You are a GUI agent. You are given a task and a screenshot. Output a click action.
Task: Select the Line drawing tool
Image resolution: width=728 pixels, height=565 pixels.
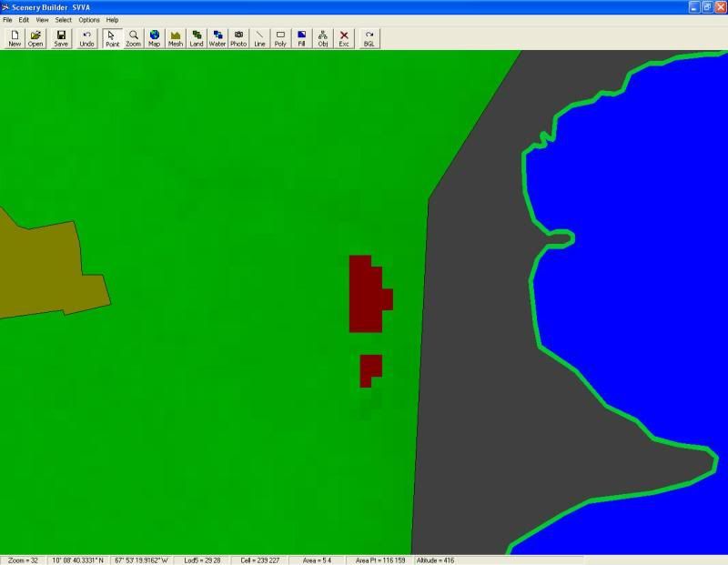click(x=259, y=36)
